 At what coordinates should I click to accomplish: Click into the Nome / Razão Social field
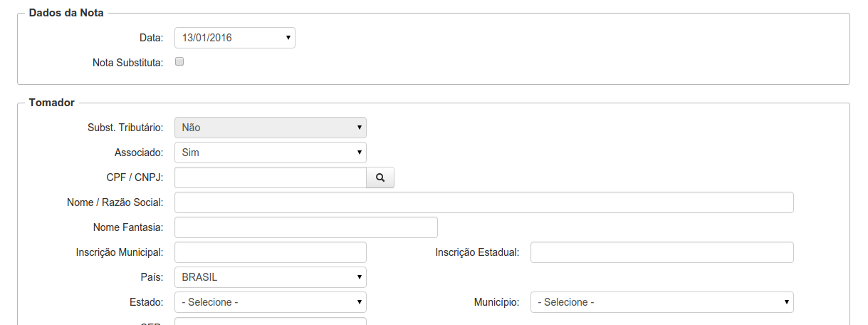(x=483, y=202)
